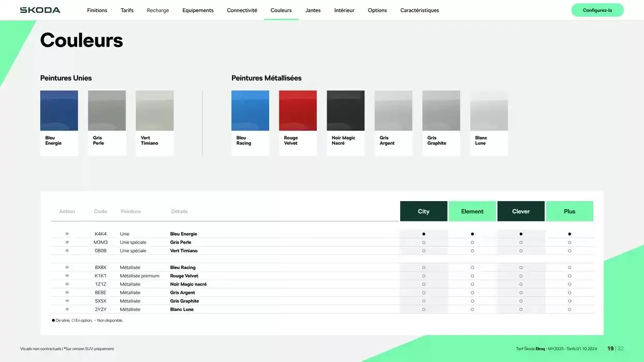Image resolution: width=644 pixels, height=362 pixels.
Task: Select the Noir Magic Nacré swatch thumbnail
Action: click(345, 111)
